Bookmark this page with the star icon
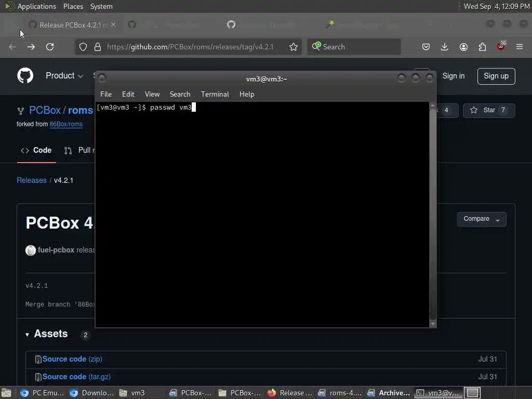 click(294, 47)
